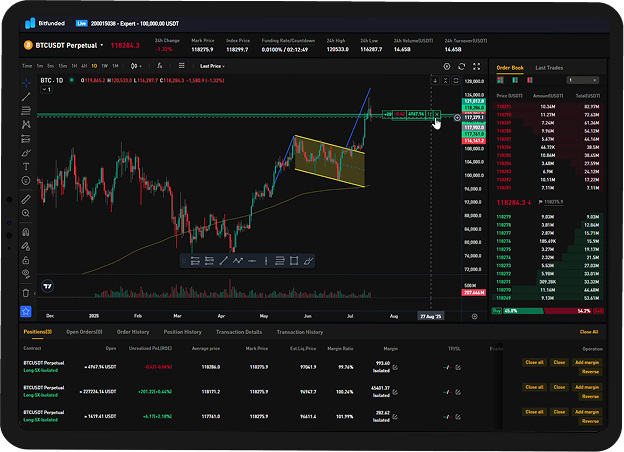Switch to the Last Trades tab
Image resolution: width=624 pixels, height=452 pixels.
[549, 67]
